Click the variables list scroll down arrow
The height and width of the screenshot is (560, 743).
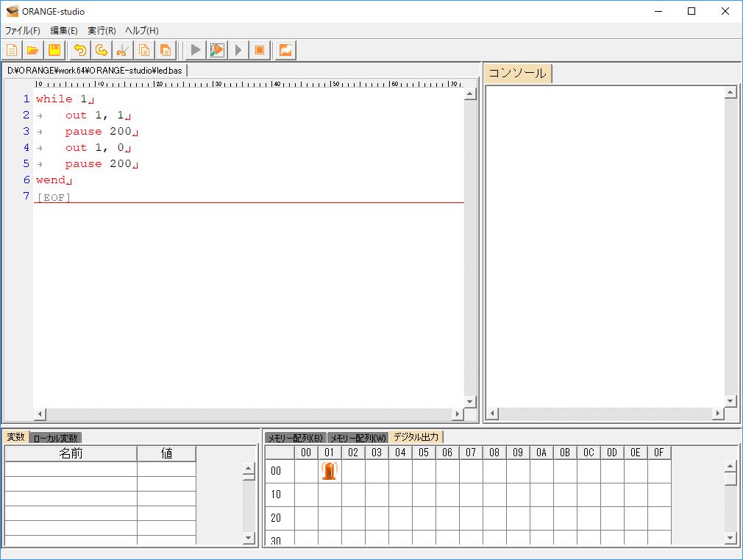pos(249,538)
